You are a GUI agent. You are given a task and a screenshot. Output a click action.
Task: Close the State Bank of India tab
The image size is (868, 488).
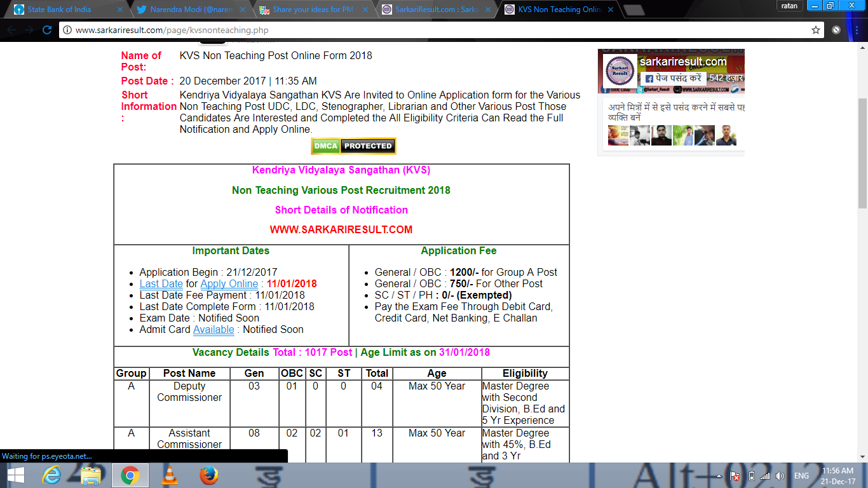pyautogui.click(x=119, y=10)
